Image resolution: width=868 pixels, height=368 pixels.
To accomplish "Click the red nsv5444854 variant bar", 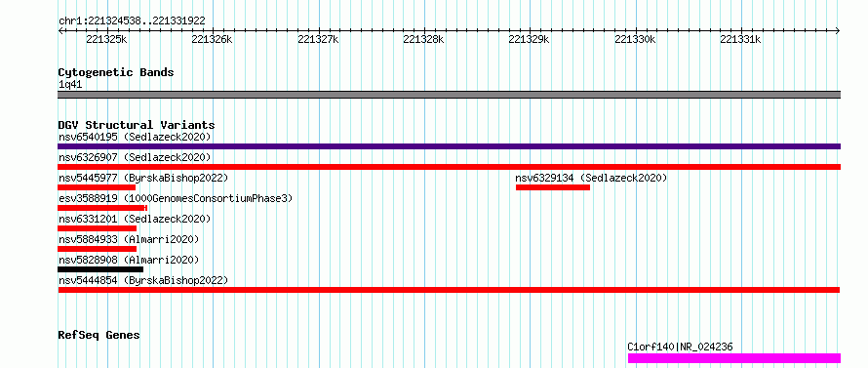I will coord(449,290).
